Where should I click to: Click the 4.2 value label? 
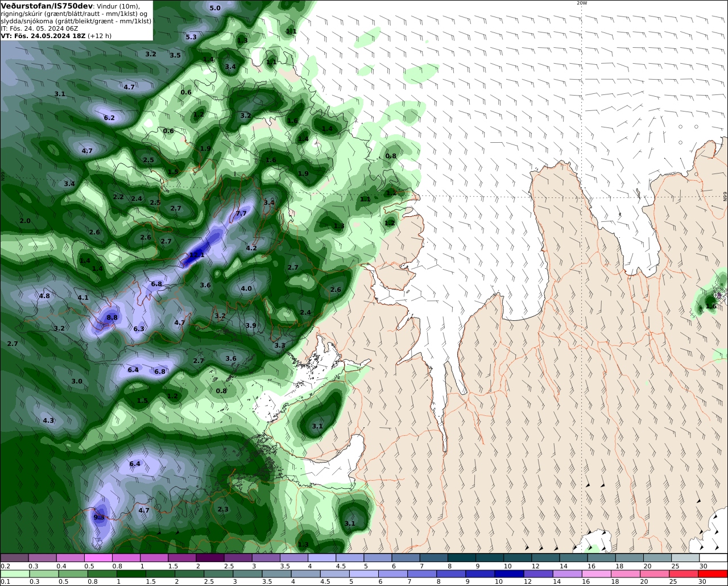[251, 248]
